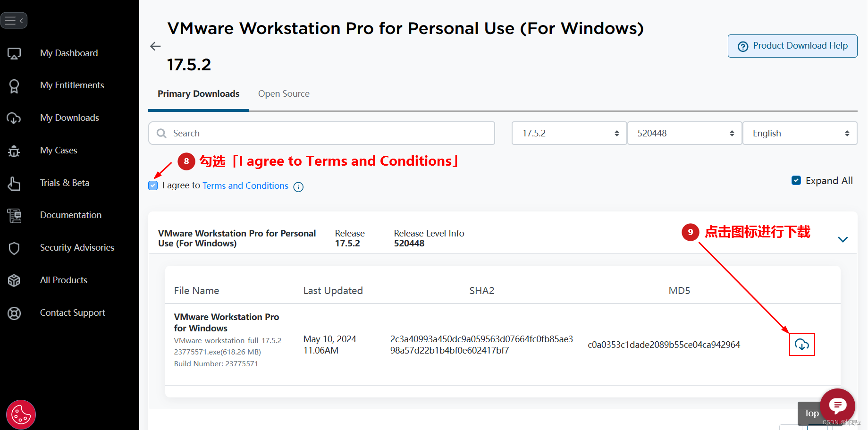Click the All Products cube icon
868x430 pixels.
coord(14,280)
